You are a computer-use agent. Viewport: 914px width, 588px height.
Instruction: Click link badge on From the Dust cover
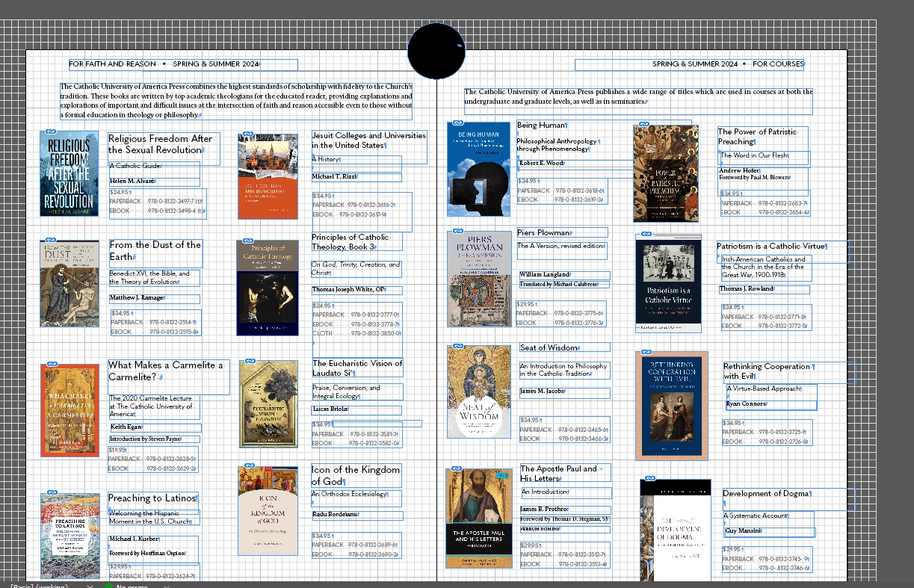click(51, 241)
